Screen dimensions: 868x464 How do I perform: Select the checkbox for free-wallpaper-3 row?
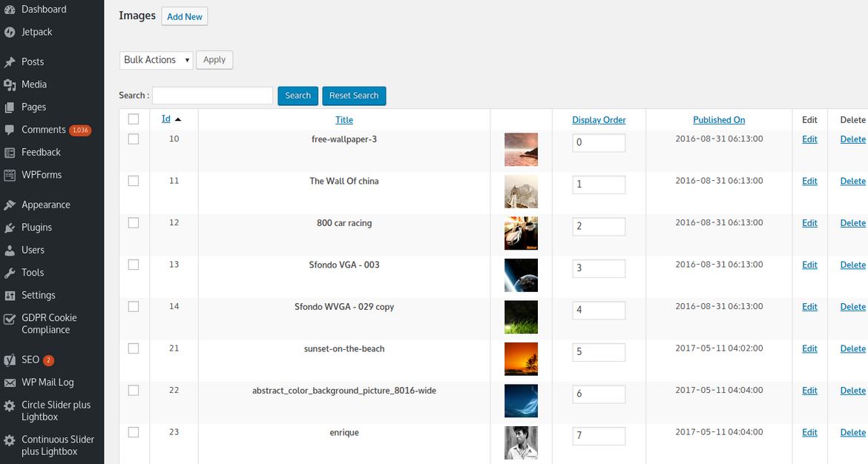click(134, 139)
